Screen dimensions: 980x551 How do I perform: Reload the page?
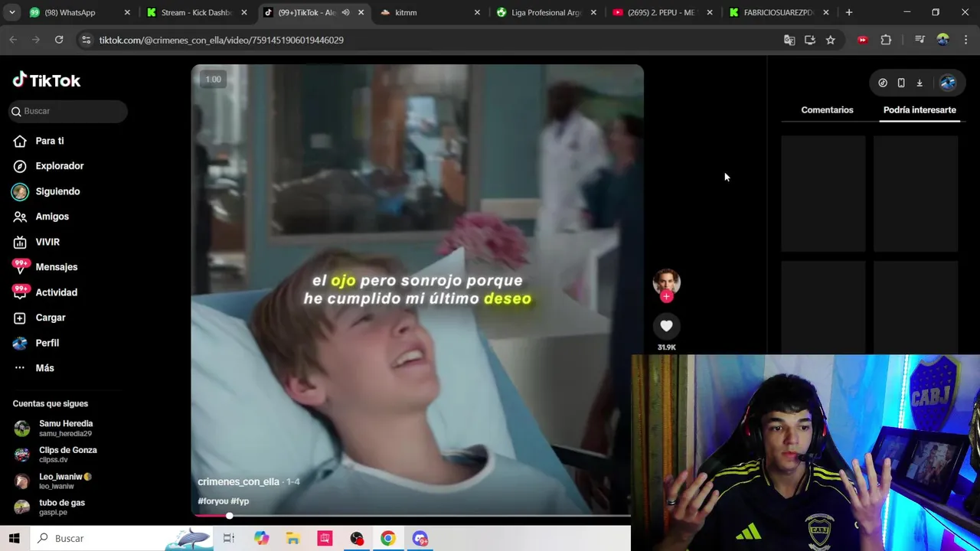59,40
